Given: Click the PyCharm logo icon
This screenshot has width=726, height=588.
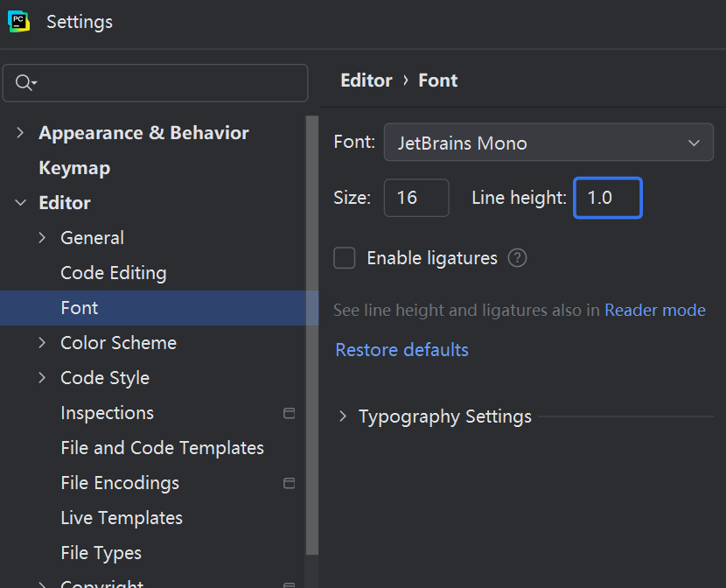Looking at the screenshot, I should coord(18,21).
